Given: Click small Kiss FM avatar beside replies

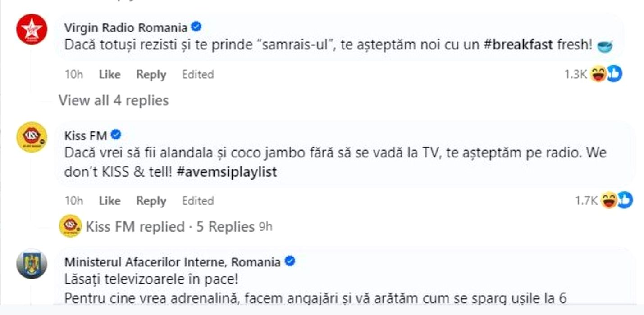Looking at the screenshot, I should tap(70, 226).
